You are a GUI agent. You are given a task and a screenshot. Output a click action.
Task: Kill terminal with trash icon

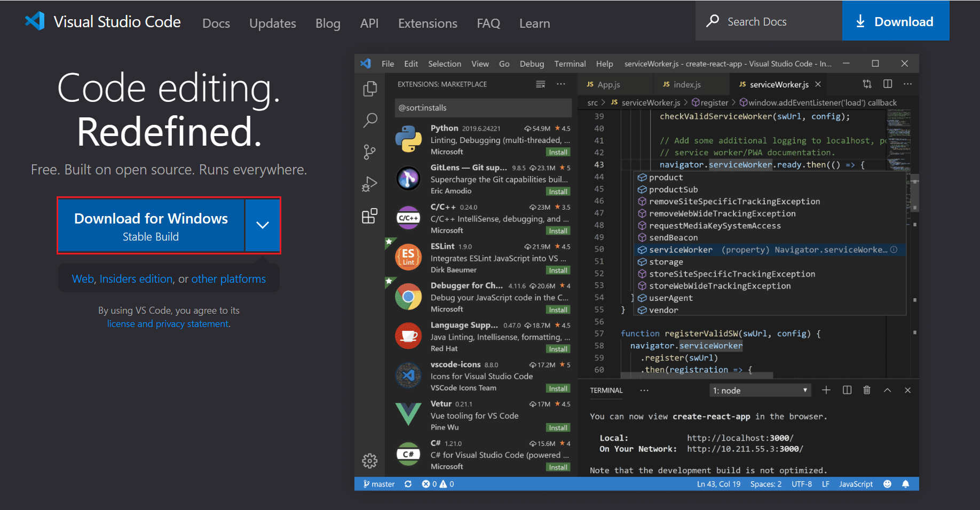point(867,390)
